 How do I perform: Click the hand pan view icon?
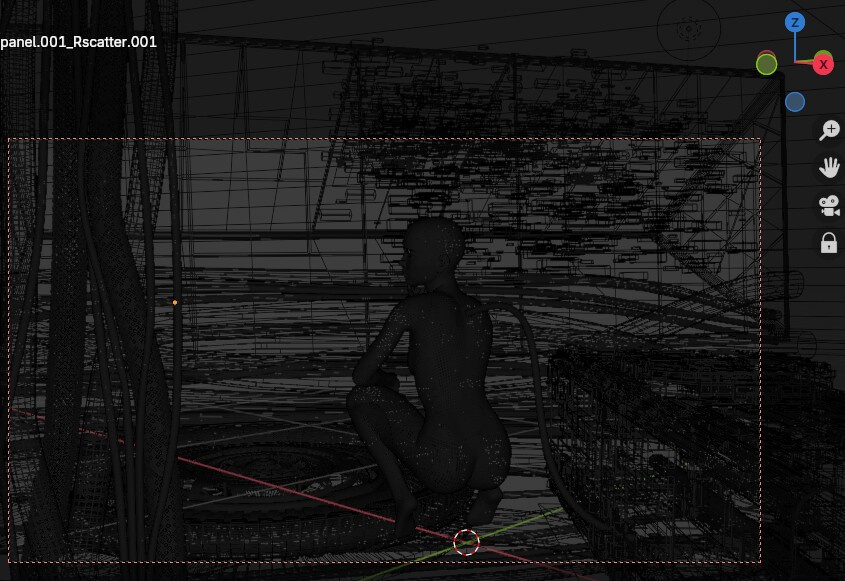point(829,168)
